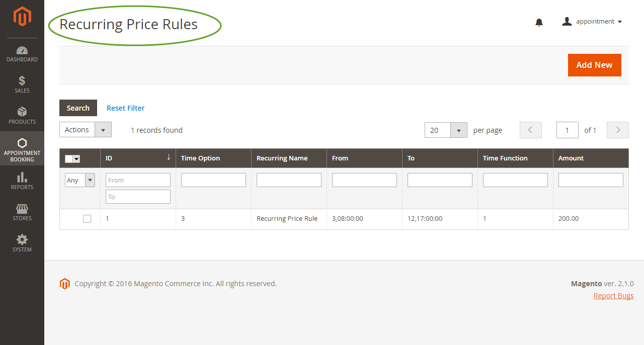Viewport: 644px width, 345px height.
Task: Open the Sales menu in the sidebar
Action: tap(22, 84)
